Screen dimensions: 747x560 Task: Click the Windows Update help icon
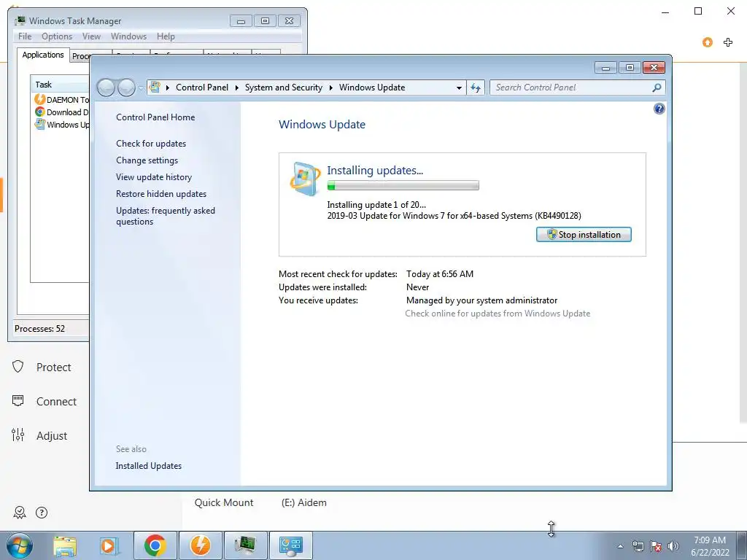click(659, 109)
